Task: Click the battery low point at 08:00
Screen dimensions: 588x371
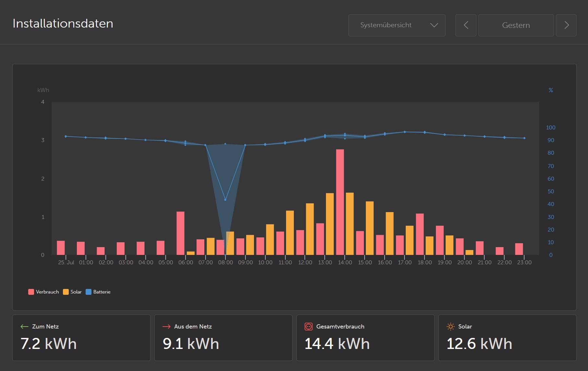Action: [225, 200]
